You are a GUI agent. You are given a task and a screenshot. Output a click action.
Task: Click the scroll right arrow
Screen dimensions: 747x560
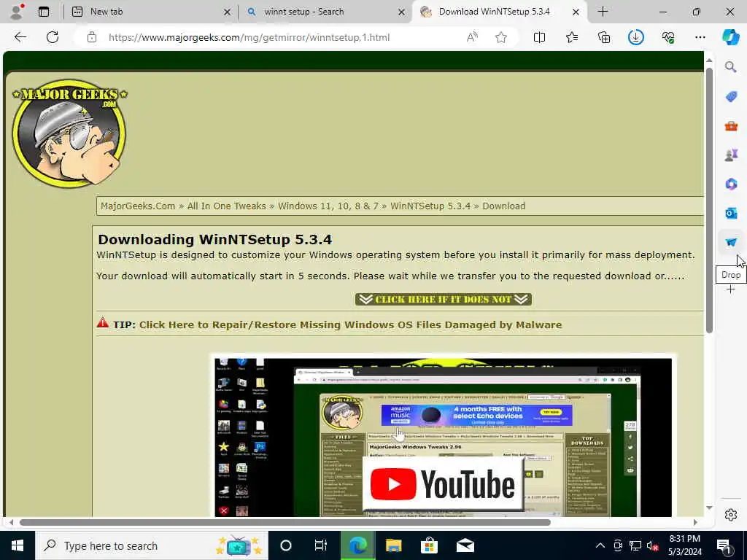pos(695,522)
